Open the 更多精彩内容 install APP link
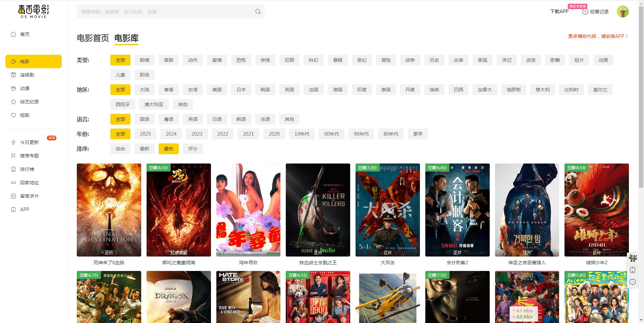The width and height of the screenshot is (644, 323). click(x=597, y=36)
